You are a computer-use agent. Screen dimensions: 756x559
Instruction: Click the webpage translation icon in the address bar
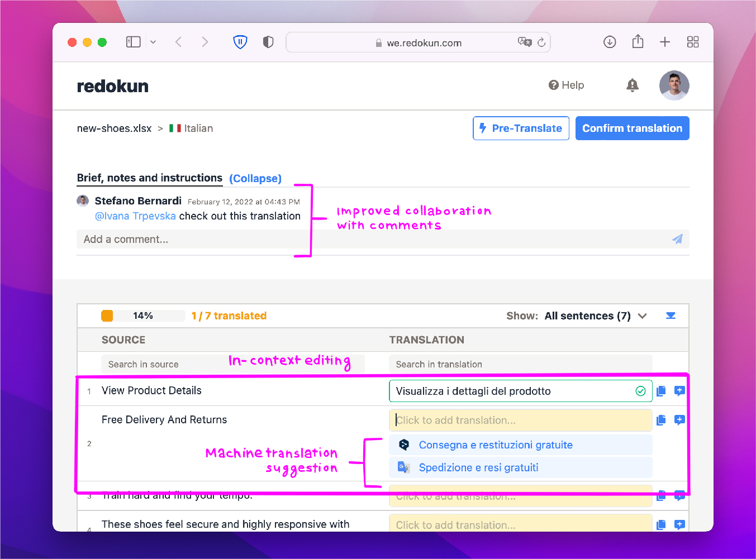pyautogui.click(x=524, y=42)
